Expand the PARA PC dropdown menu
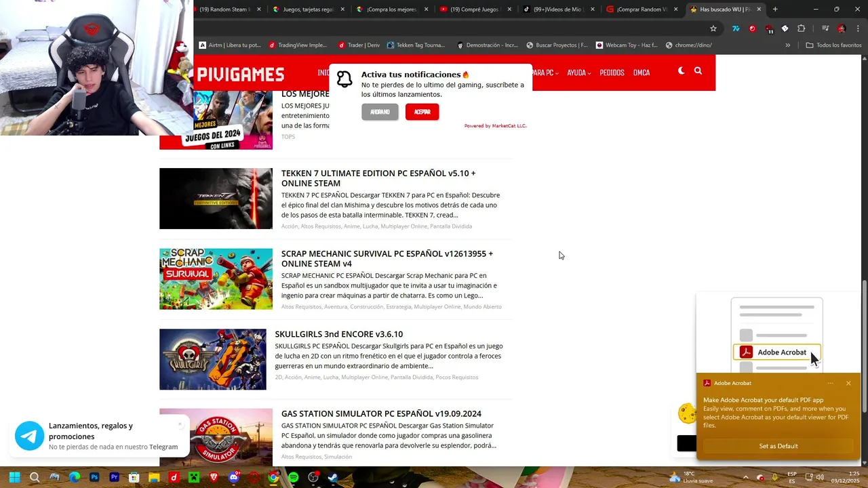Image resolution: width=868 pixels, height=488 pixels. [x=545, y=73]
